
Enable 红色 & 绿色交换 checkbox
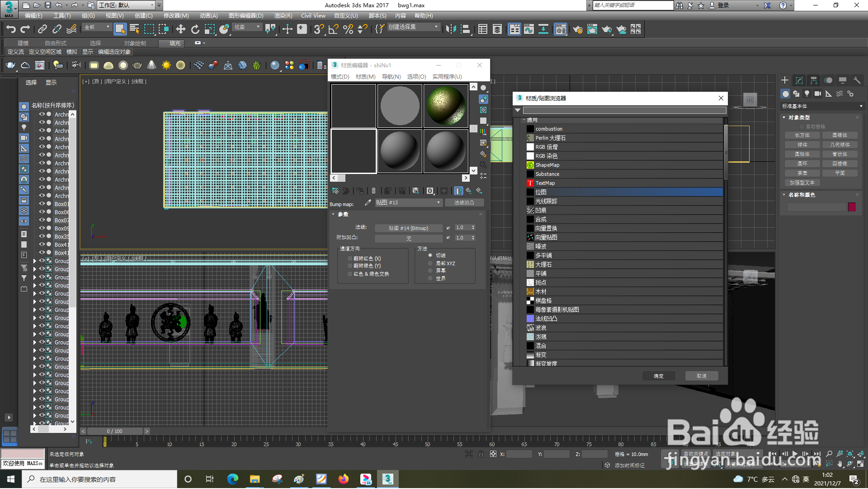[x=350, y=274]
